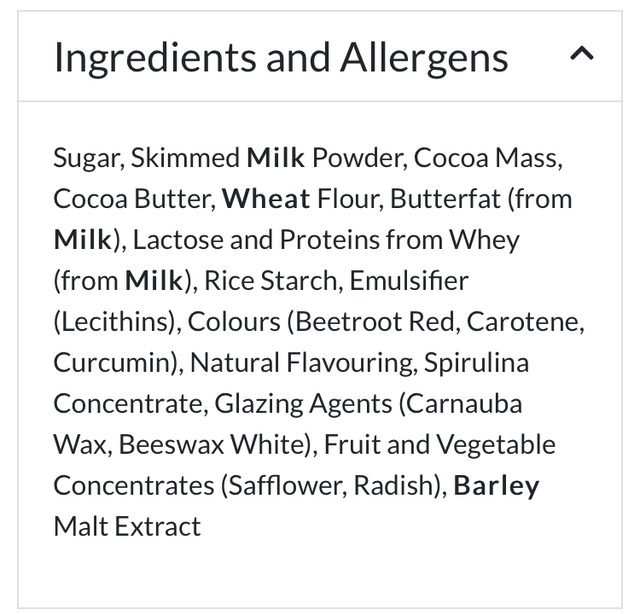Click the Butterfat ingredient word
This screenshot has width=640, height=614.
(x=446, y=199)
